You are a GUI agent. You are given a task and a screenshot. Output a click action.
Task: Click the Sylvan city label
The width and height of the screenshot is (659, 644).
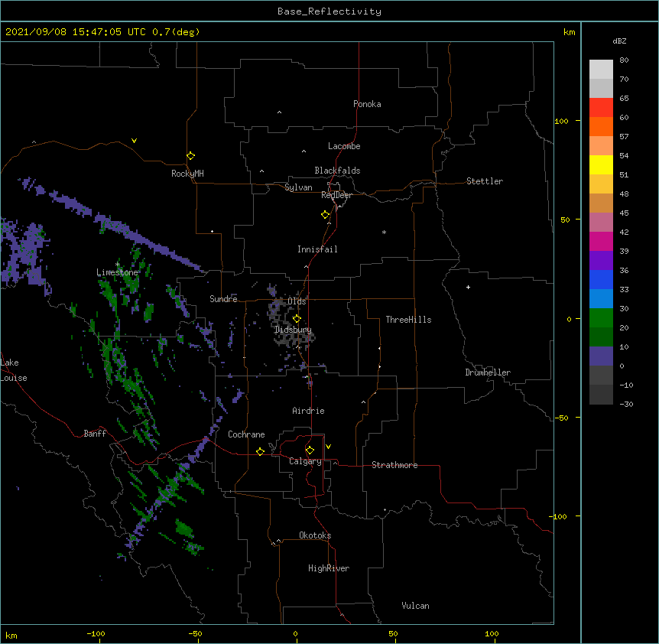298,187
